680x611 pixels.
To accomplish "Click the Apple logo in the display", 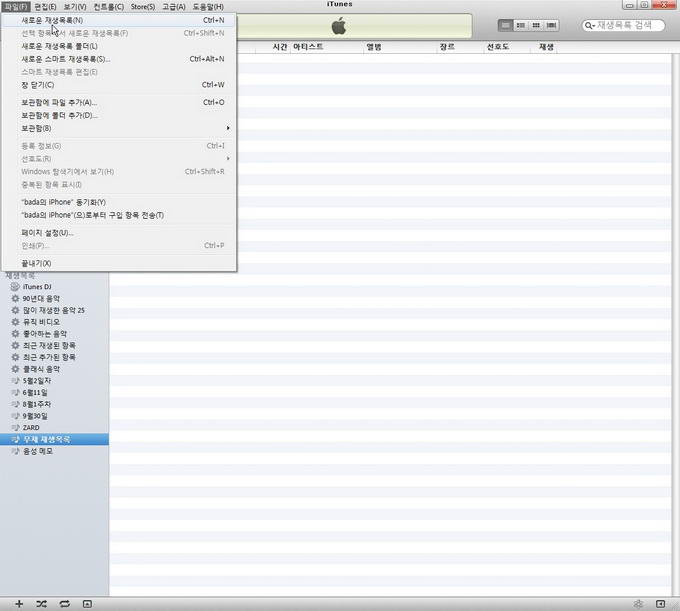I will point(339,26).
